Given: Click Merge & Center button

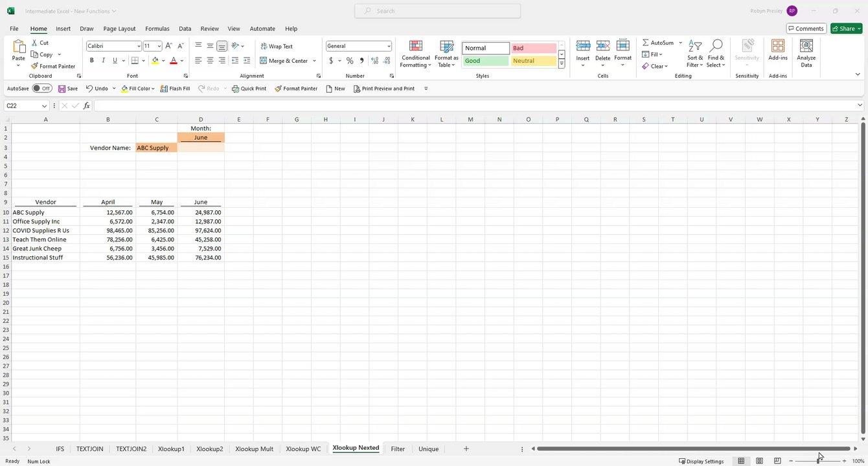Looking at the screenshot, I should (x=284, y=61).
